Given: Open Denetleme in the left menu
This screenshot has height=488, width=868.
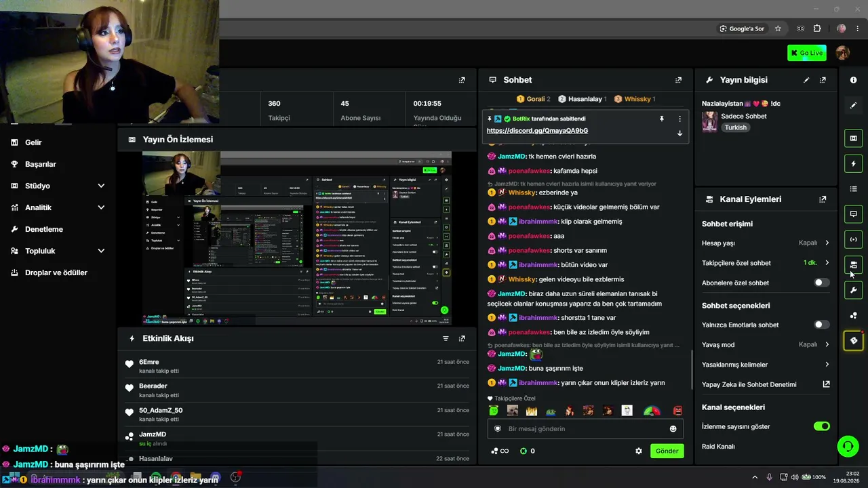Looking at the screenshot, I should click(x=43, y=229).
